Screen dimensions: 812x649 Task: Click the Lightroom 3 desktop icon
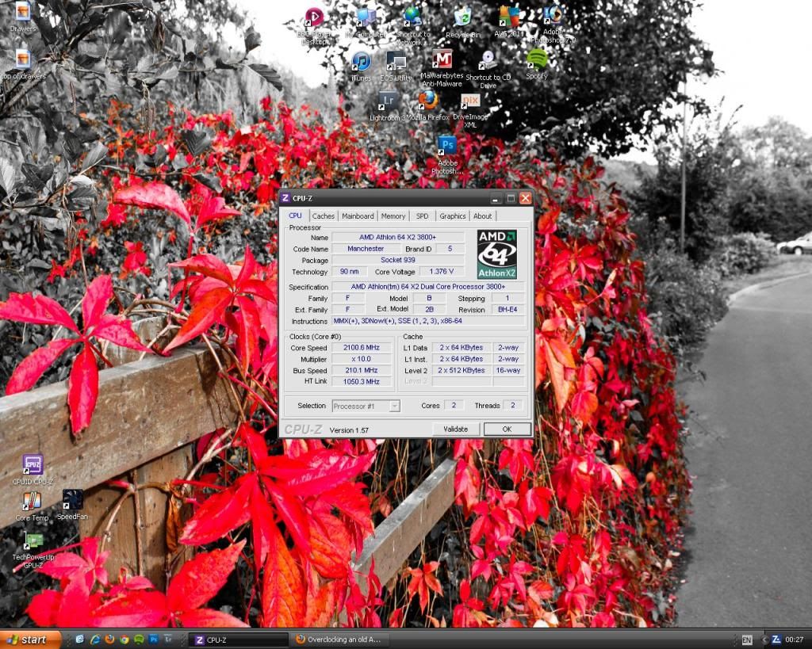click(x=388, y=101)
